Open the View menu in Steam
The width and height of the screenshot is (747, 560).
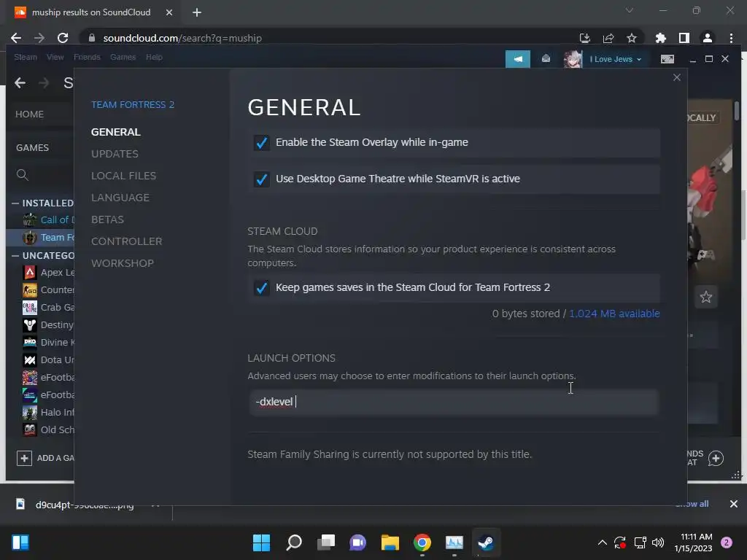click(55, 57)
